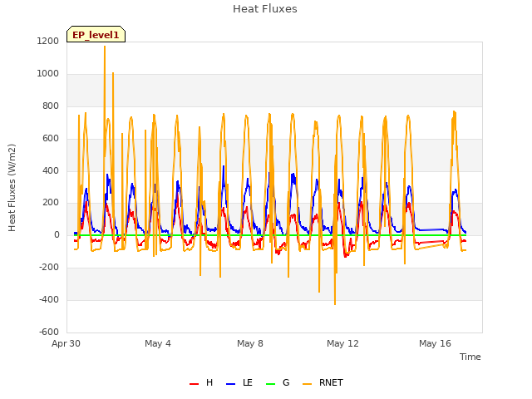Click the -600 y-axis tick label
This screenshot has width=532, height=399.
coord(49,332)
